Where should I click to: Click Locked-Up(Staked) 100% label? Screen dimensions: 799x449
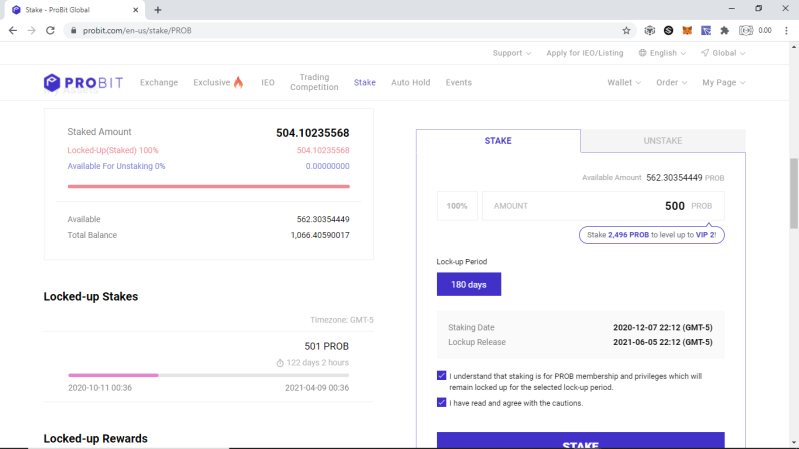(x=113, y=150)
